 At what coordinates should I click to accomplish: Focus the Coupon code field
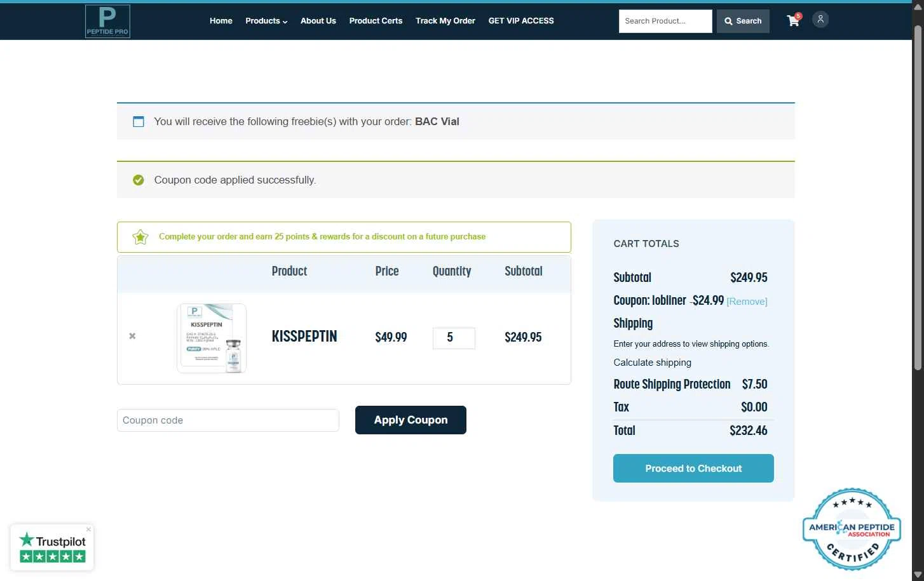[x=228, y=420]
